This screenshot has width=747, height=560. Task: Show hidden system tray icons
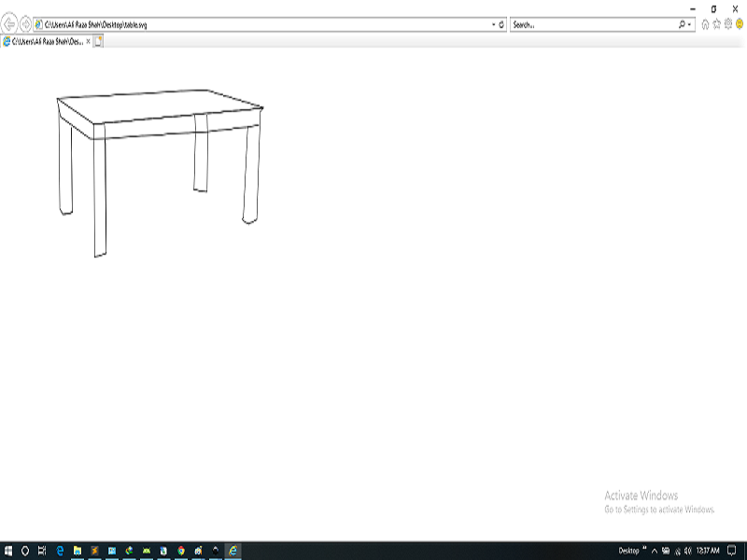tap(655, 551)
